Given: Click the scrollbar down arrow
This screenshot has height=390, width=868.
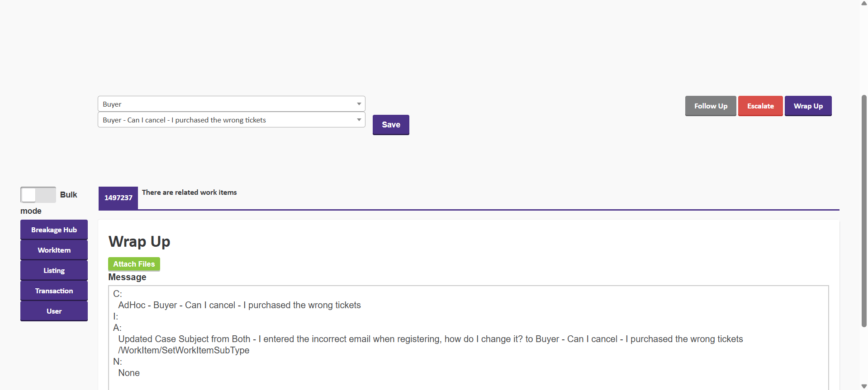Looking at the screenshot, I should [x=864, y=386].
